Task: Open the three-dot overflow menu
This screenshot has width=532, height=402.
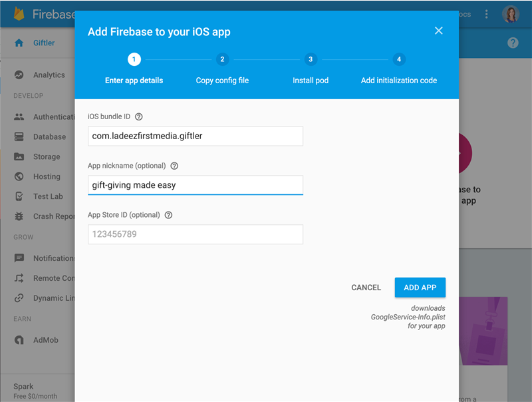Action: [487, 14]
